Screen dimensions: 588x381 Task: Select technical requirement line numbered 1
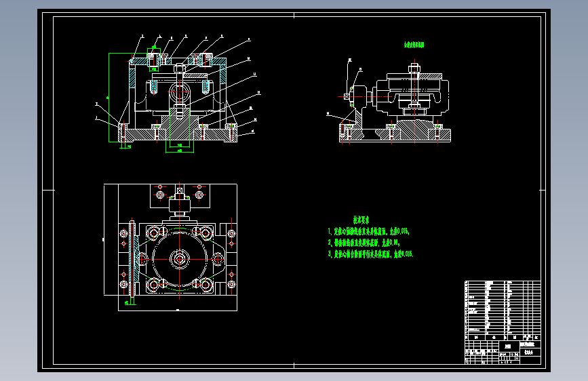pyautogui.click(x=368, y=231)
